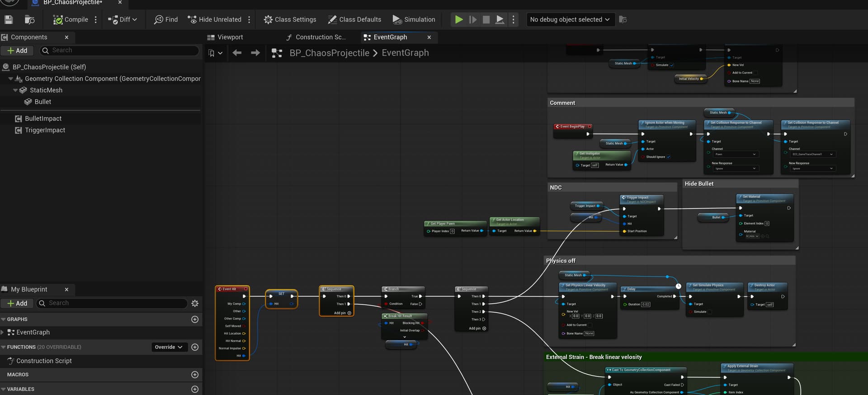The height and width of the screenshot is (395, 868).
Task: Open the Find tool
Action: coord(166,19)
